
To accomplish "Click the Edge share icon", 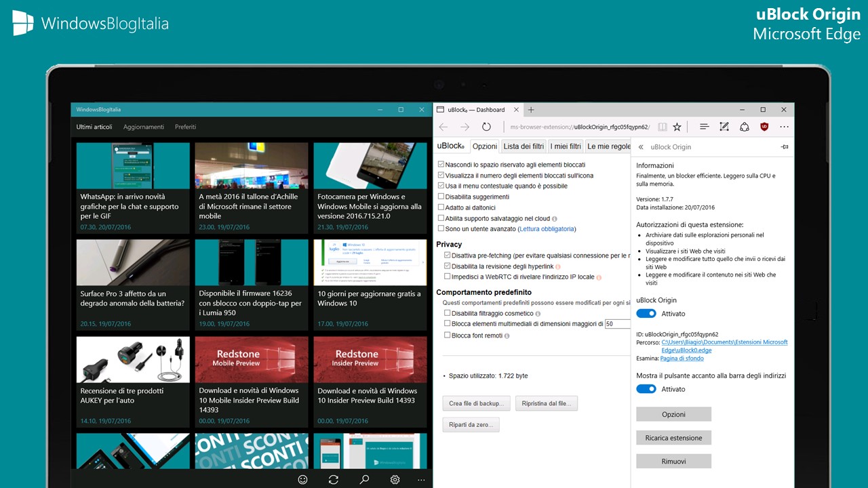I will click(x=745, y=127).
